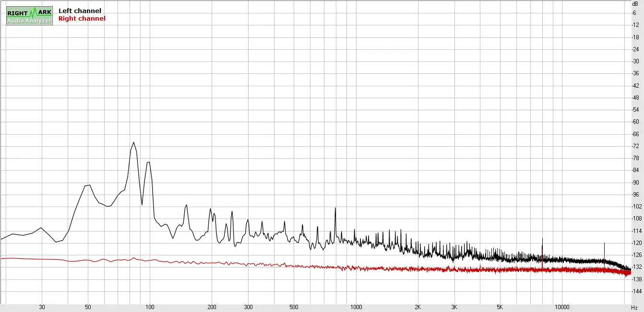This screenshot has width=644, height=312.
Task: Click the broad black hump at 50 Hz
Action: point(87,185)
